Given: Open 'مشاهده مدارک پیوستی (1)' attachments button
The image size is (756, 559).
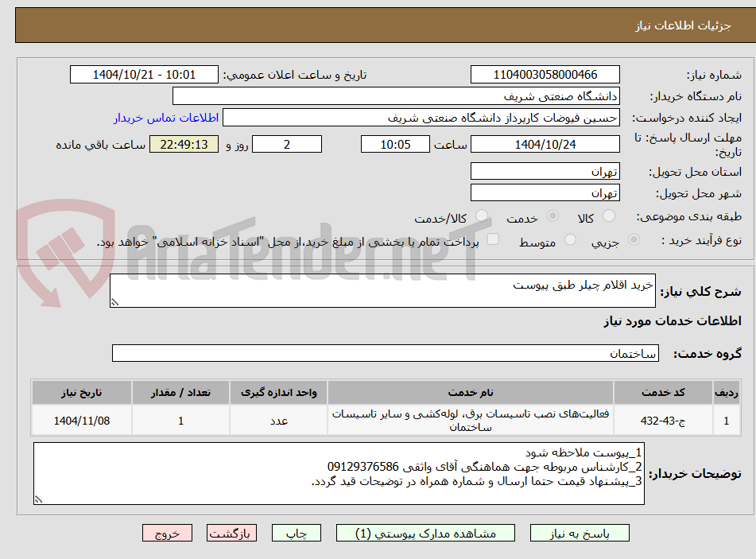Looking at the screenshot, I should [425, 533].
